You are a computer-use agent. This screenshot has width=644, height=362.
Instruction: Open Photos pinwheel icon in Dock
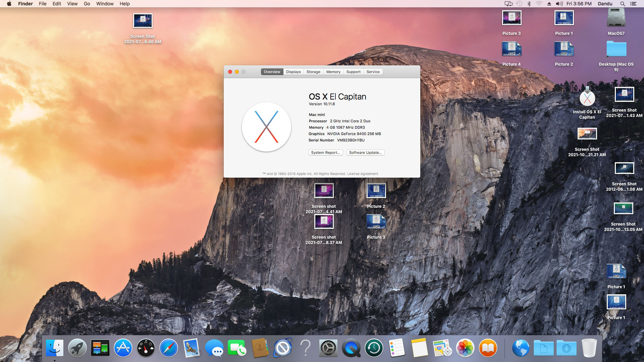[x=465, y=348]
